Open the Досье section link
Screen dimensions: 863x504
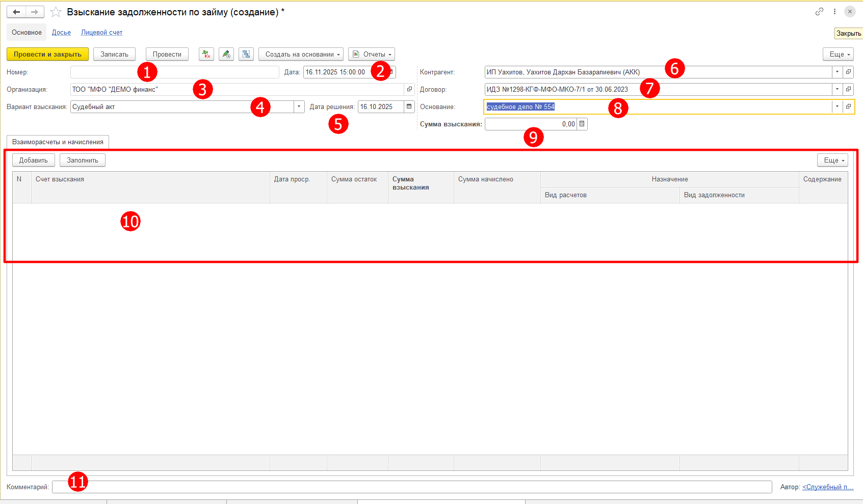(x=61, y=32)
